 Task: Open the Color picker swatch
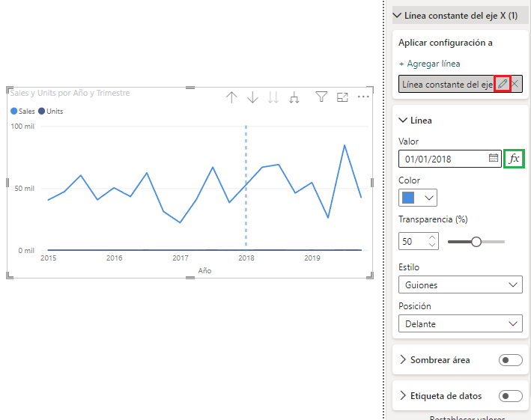(x=418, y=198)
